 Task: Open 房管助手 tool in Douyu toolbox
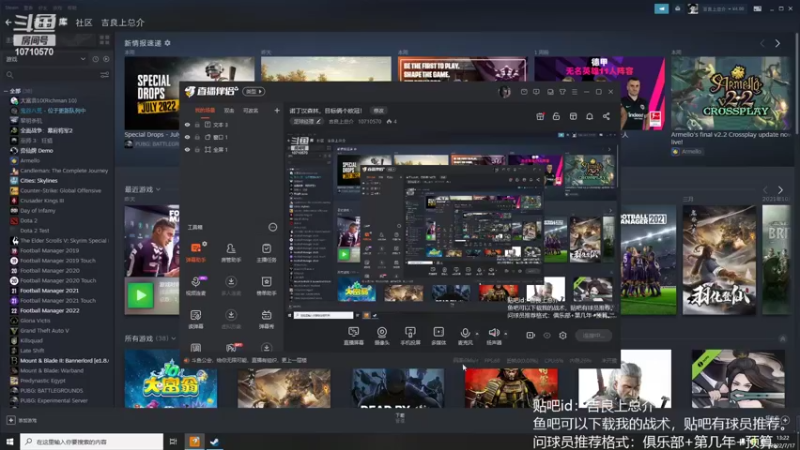231,252
